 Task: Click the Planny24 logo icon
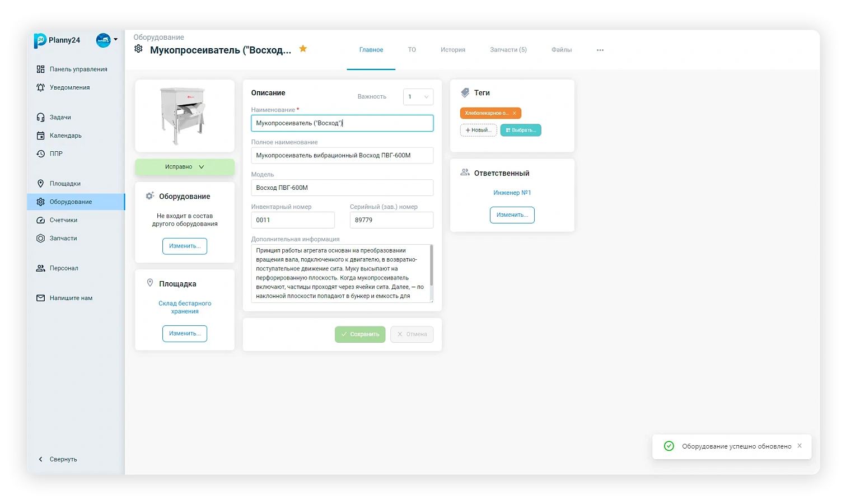click(40, 40)
